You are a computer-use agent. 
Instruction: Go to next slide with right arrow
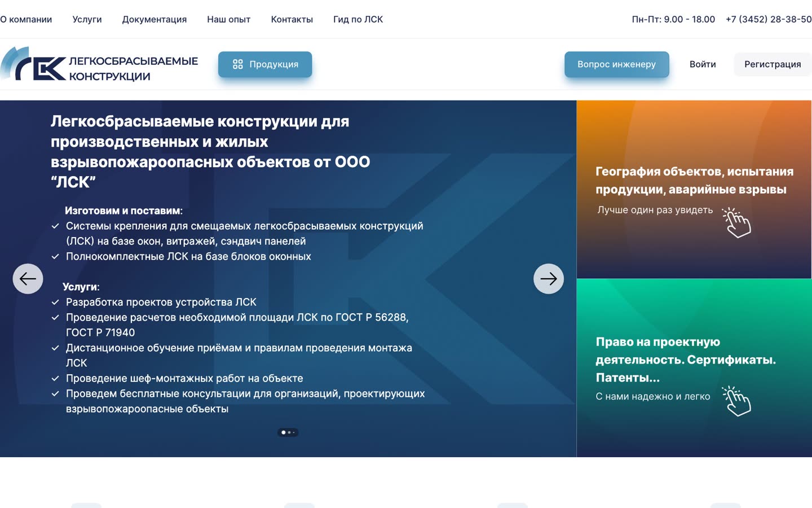click(549, 279)
